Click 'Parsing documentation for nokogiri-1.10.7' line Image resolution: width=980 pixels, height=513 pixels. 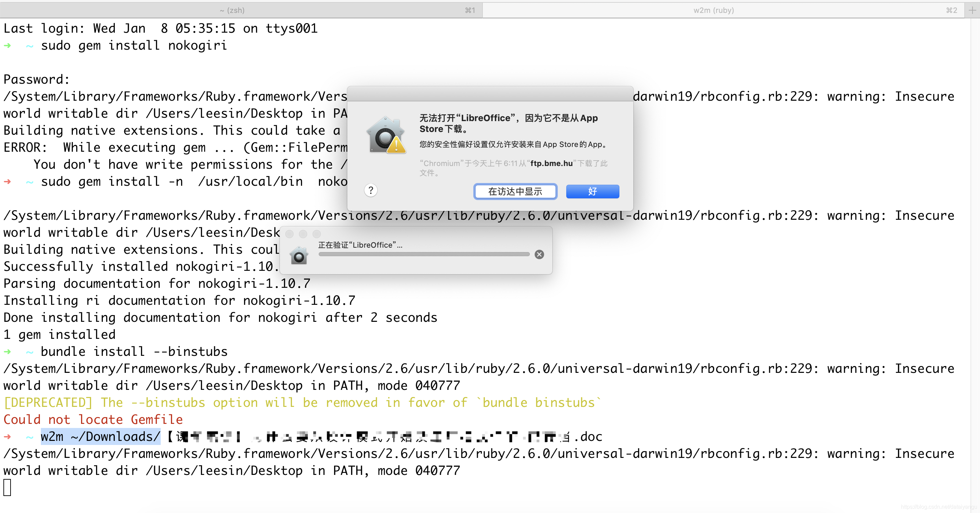[x=157, y=283]
